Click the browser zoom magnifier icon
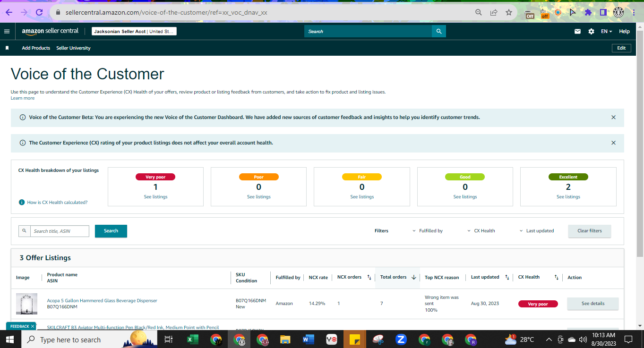This screenshot has height=348, width=644. coord(479,13)
